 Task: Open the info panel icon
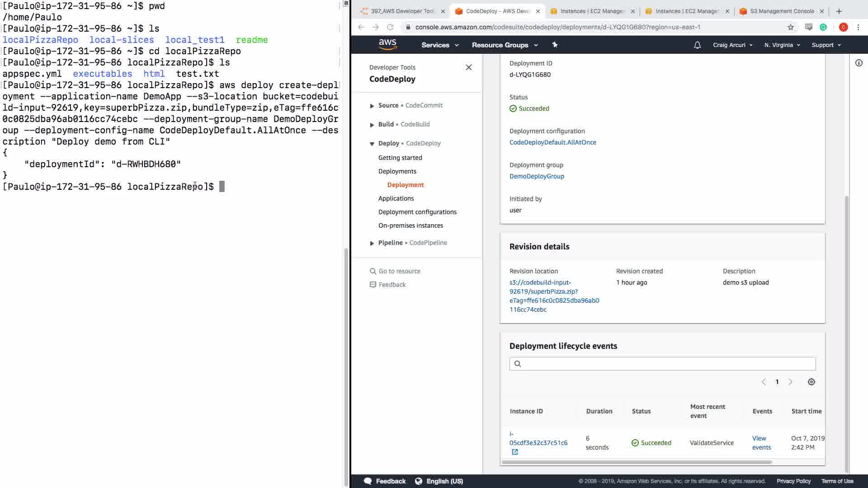859,63
